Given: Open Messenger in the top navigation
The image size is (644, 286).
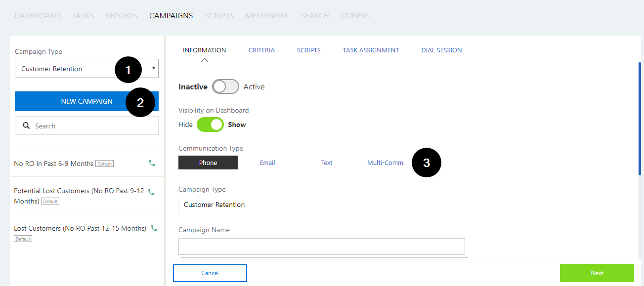Looking at the screenshot, I should coord(267,15).
